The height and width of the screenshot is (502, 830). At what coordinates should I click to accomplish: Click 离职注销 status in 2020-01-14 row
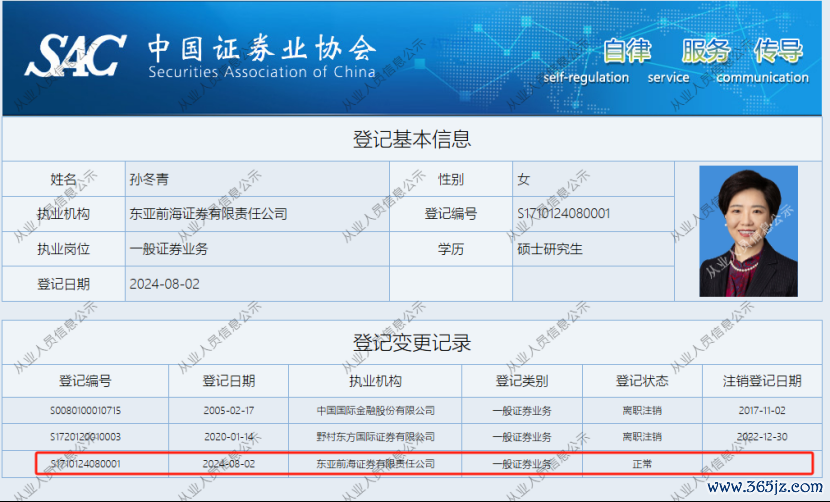642,437
